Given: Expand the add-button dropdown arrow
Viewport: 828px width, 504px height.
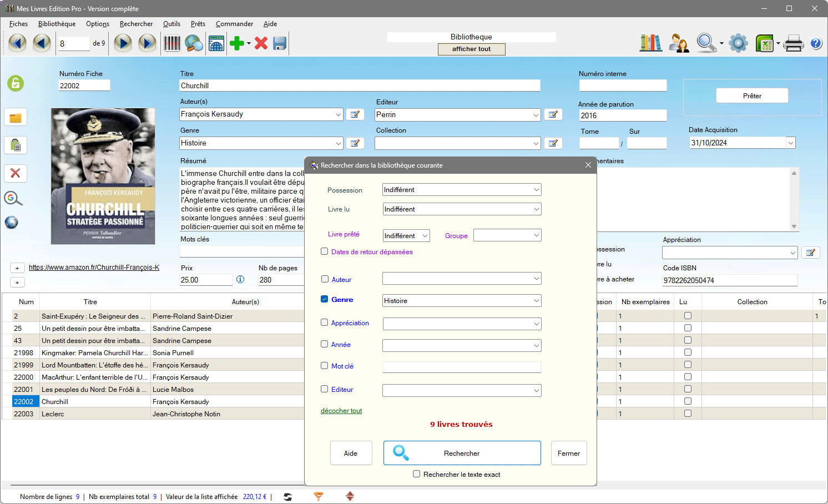Looking at the screenshot, I should (x=249, y=43).
